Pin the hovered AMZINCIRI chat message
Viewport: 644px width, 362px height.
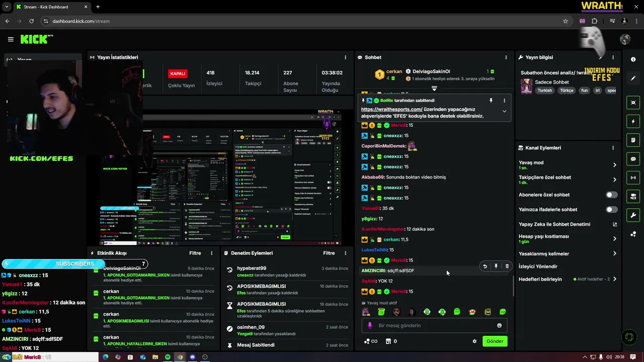[x=496, y=266]
